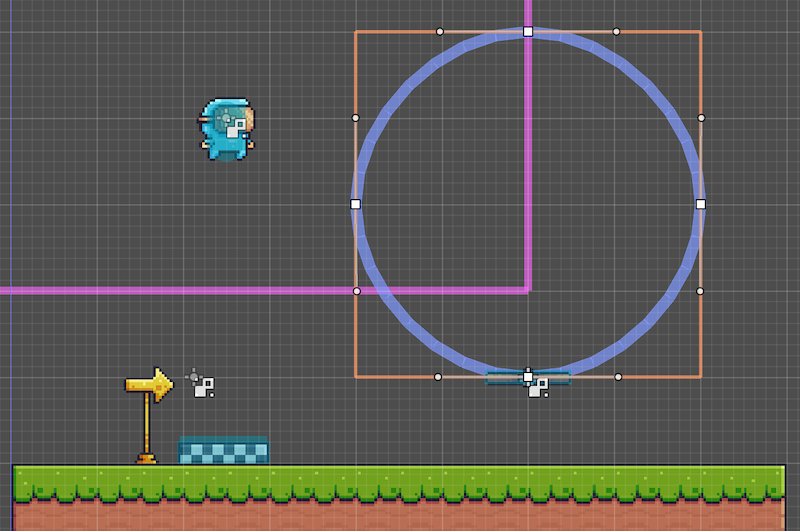This screenshot has height=531, width=800.
Task: Click the gizmo icon at the circle's bottom
Action: 539,386
